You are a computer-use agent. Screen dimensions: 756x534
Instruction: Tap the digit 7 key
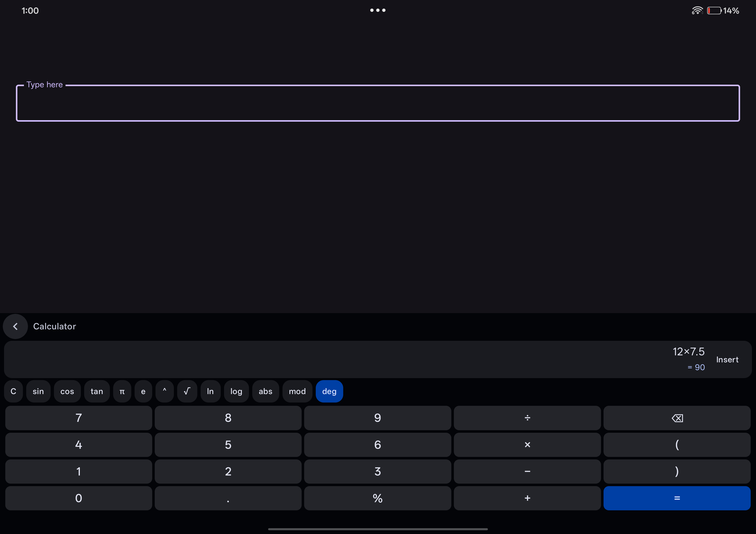(78, 418)
